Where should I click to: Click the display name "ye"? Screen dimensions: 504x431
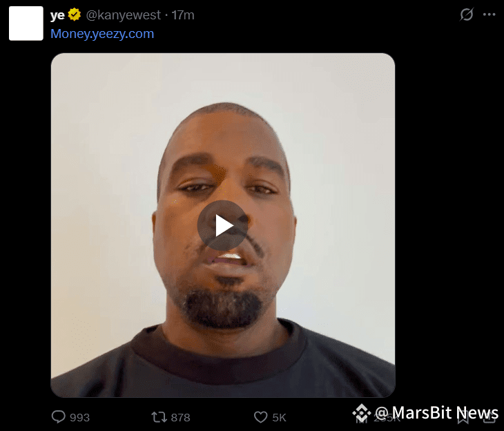coord(57,15)
